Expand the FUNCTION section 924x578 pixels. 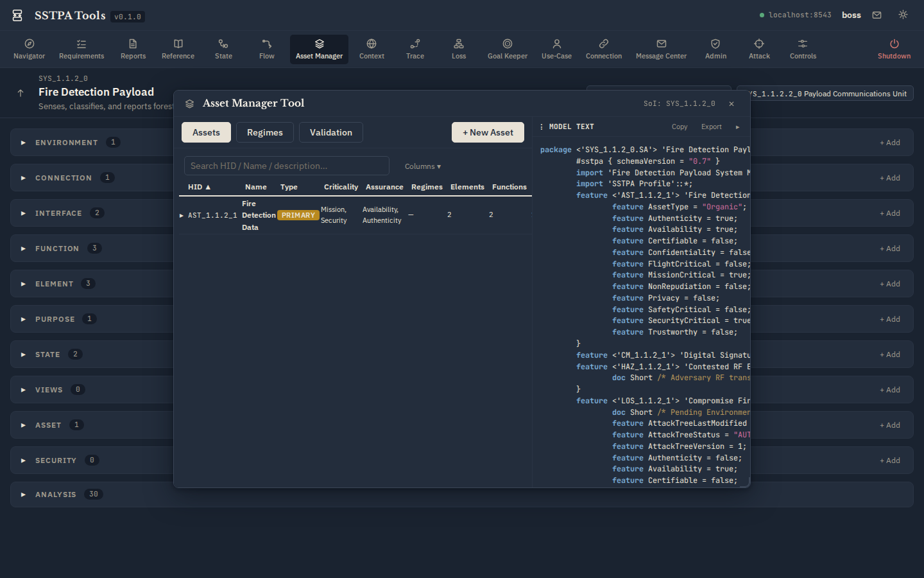point(23,249)
